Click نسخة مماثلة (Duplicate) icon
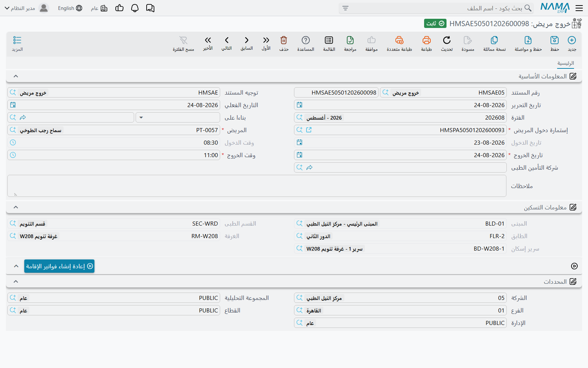The image size is (588, 368). tap(494, 40)
